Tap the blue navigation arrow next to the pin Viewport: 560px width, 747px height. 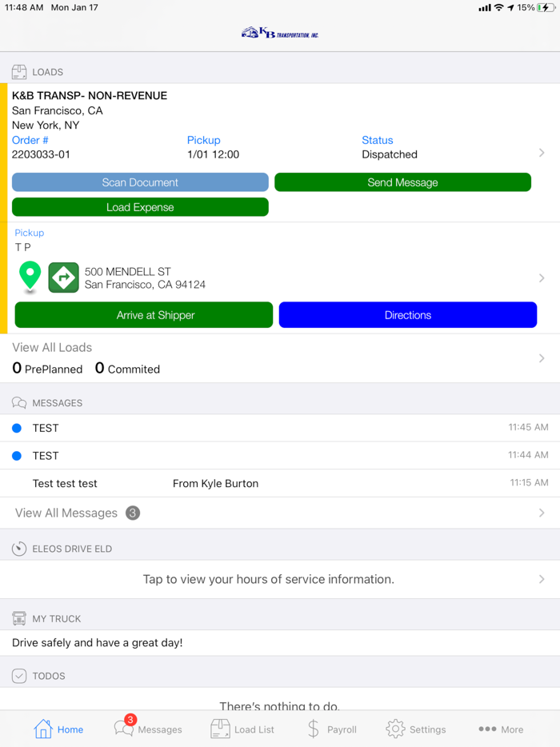(62, 277)
